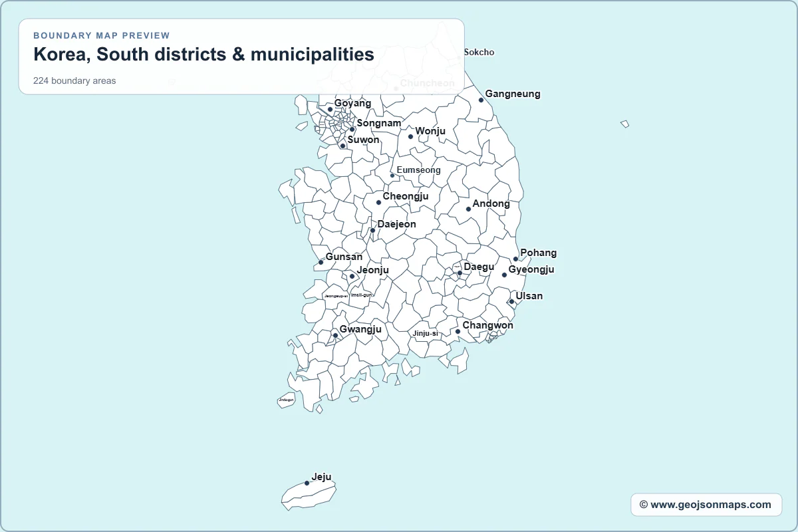Click the Jeju city label
Image resolution: width=798 pixels, height=532 pixels.
pyautogui.click(x=321, y=477)
